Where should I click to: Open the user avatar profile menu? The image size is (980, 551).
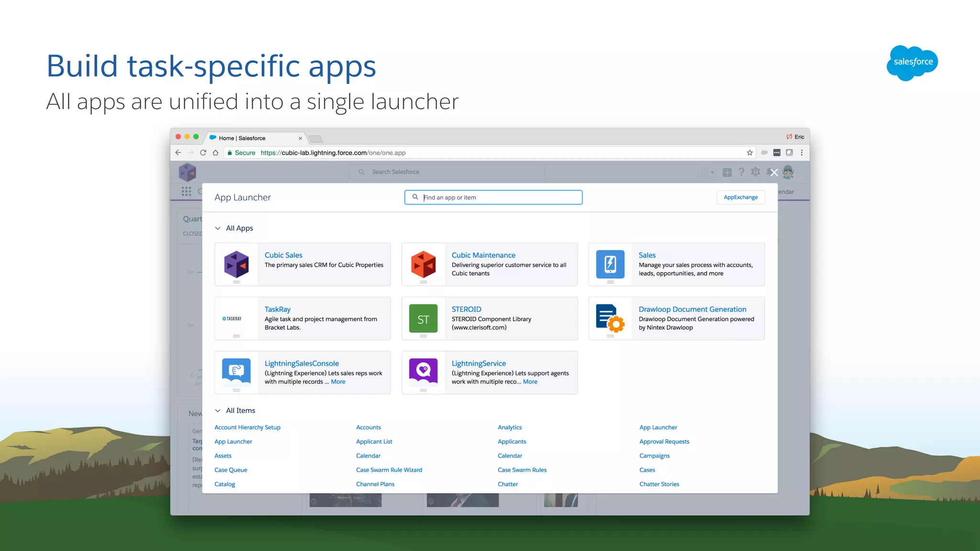pos(788,172)
